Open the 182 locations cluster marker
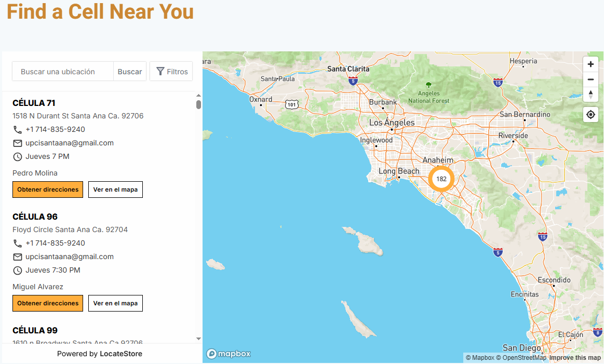This screenshot has height=364, width=604. 441,179
